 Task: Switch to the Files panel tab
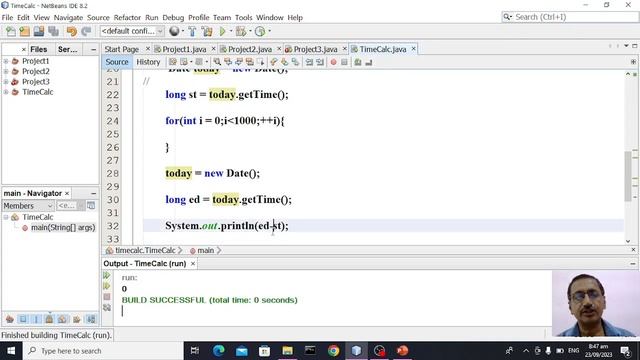tap(38, 49)
